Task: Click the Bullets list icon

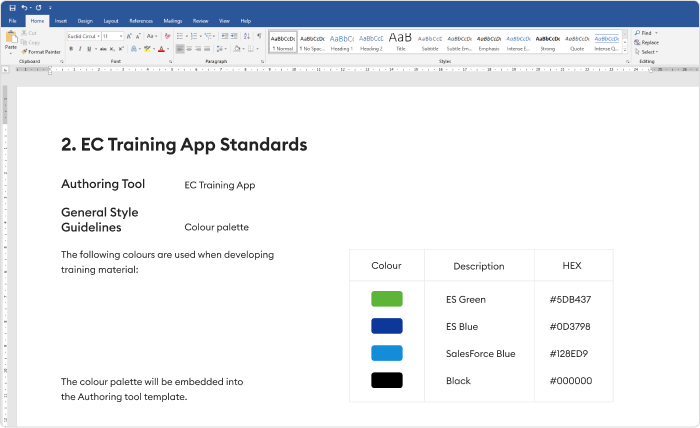Action: [180, 36]
